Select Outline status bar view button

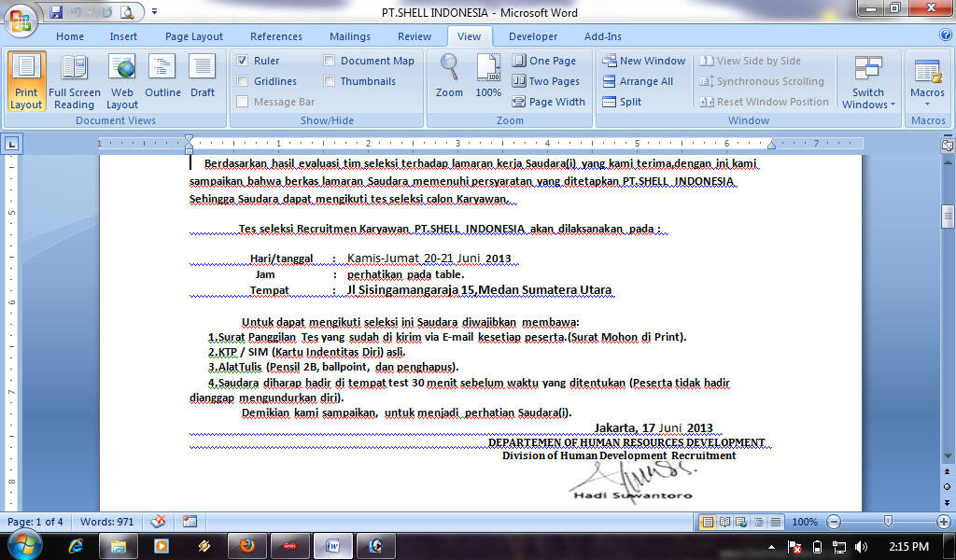pyautogui.click(x=758, y=522)
